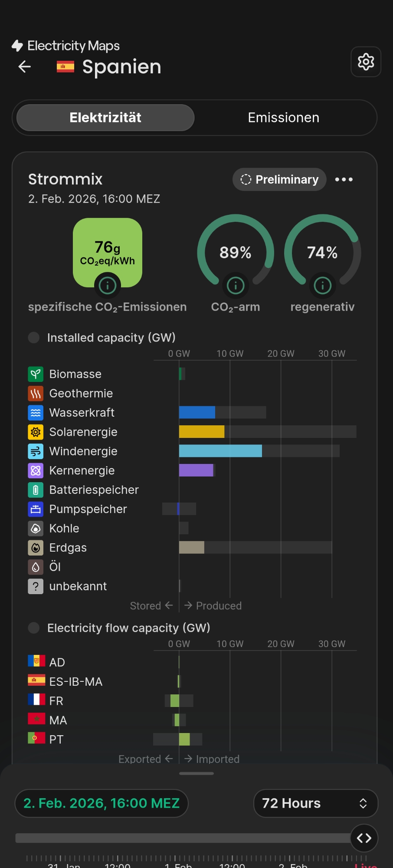Click the Erdgas gas flame icon

click(36, 548)
